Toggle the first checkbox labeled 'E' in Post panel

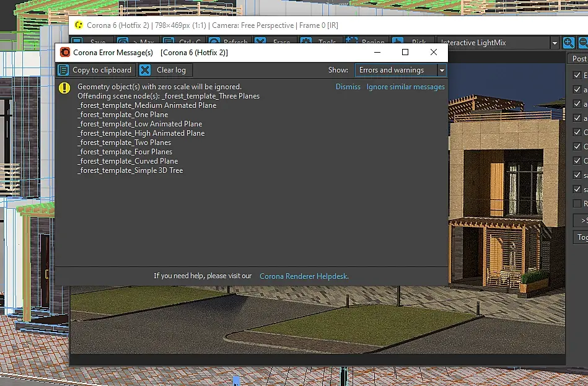[577, 76]
